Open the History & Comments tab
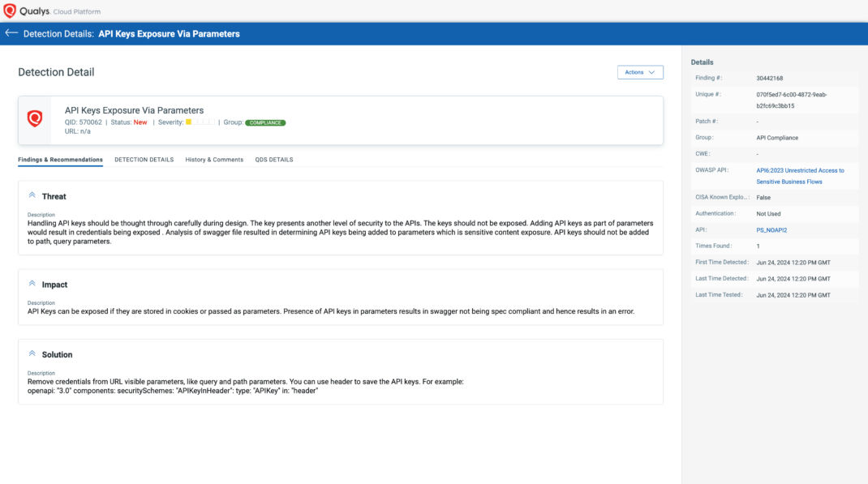This screenshot has width=868, height=484. (216, 159)
